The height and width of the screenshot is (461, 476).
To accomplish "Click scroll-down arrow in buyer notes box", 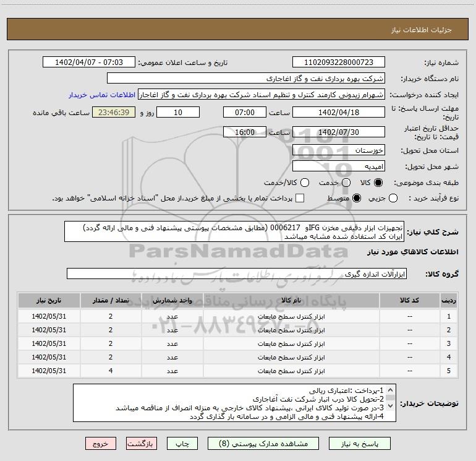I will tap(391, 406).
